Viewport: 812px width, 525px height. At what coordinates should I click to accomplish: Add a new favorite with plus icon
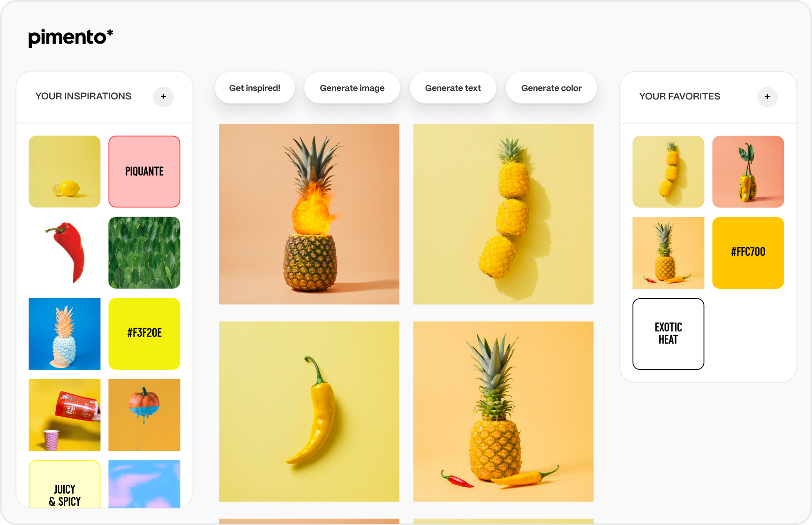(767, 97)
